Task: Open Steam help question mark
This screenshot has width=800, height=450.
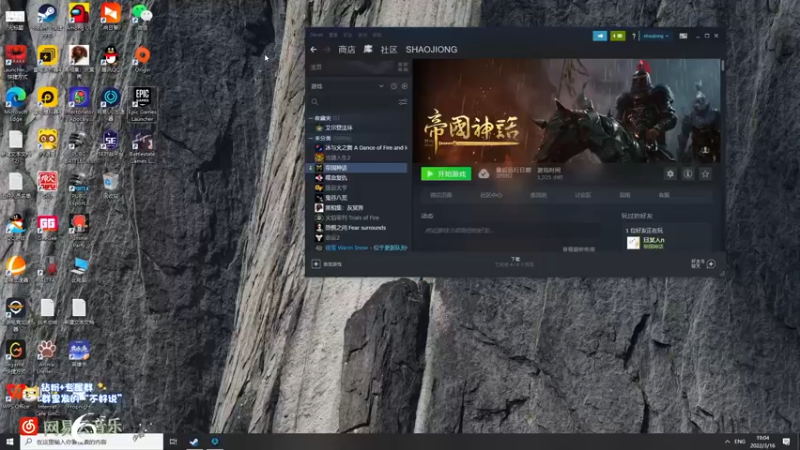Action: tap(634, 36)
